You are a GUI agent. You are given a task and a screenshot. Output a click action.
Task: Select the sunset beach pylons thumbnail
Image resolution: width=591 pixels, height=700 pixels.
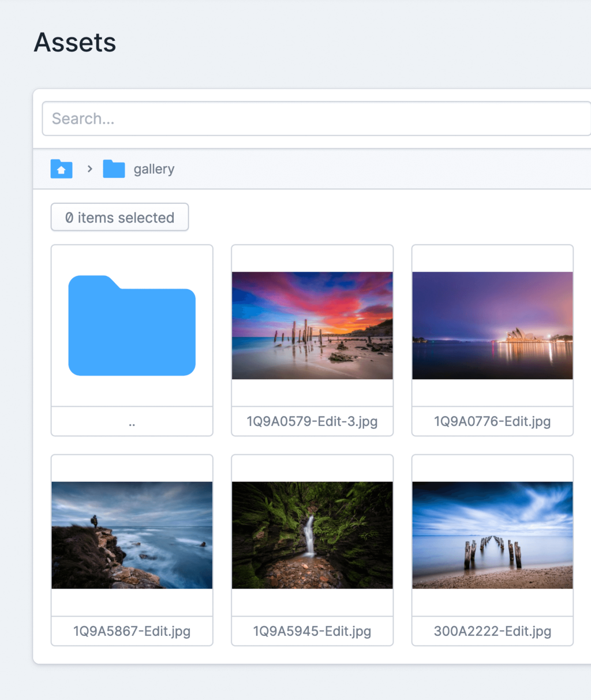pyautogui.click(x=312, y=325)
